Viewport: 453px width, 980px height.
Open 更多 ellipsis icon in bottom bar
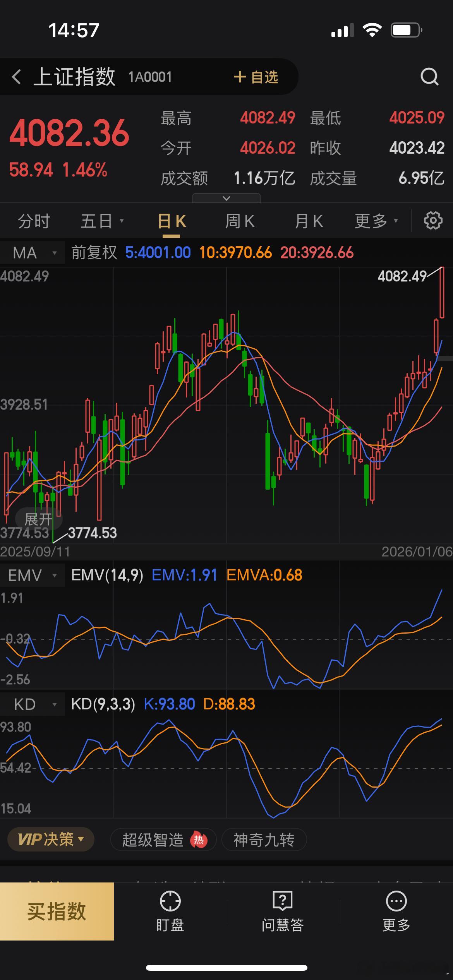coord(396,901)
